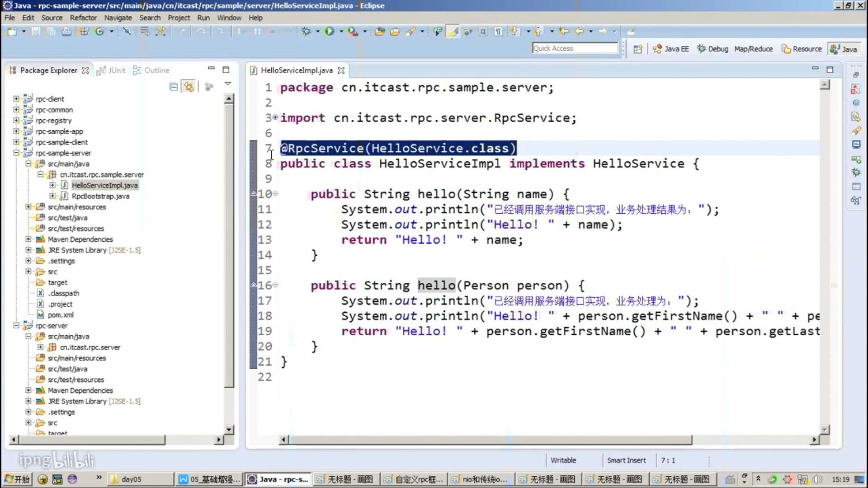The image size is (868, 488).
Task: Open 自定义rpc框 taskbar window
Action: pos(414,479)
